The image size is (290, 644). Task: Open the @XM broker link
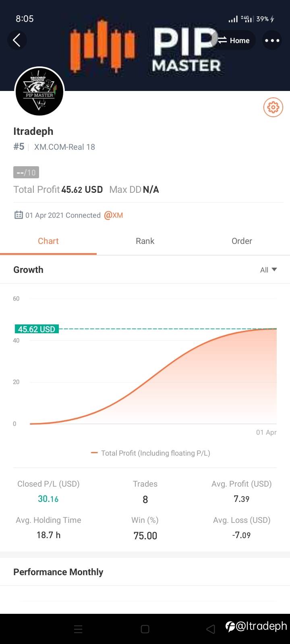click(113, 215)
